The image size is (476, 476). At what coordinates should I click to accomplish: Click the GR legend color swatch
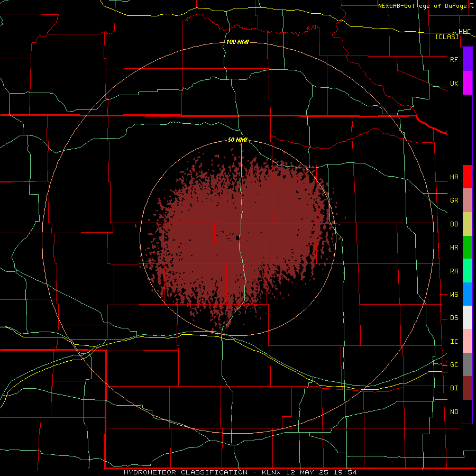(467, 200)
